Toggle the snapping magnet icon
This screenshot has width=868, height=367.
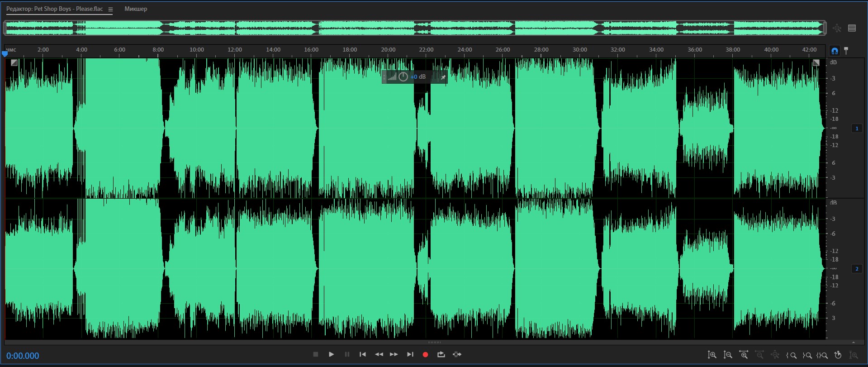[835, 51]
